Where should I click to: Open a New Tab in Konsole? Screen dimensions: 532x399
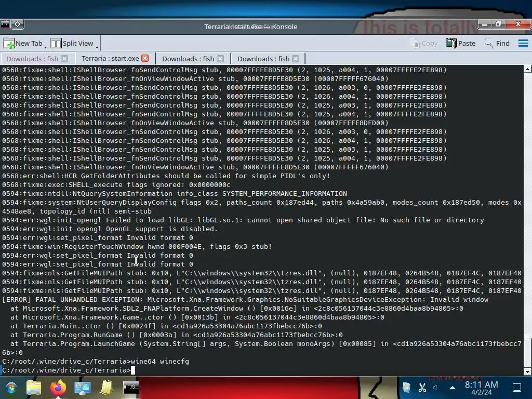[x=22, y=44]
